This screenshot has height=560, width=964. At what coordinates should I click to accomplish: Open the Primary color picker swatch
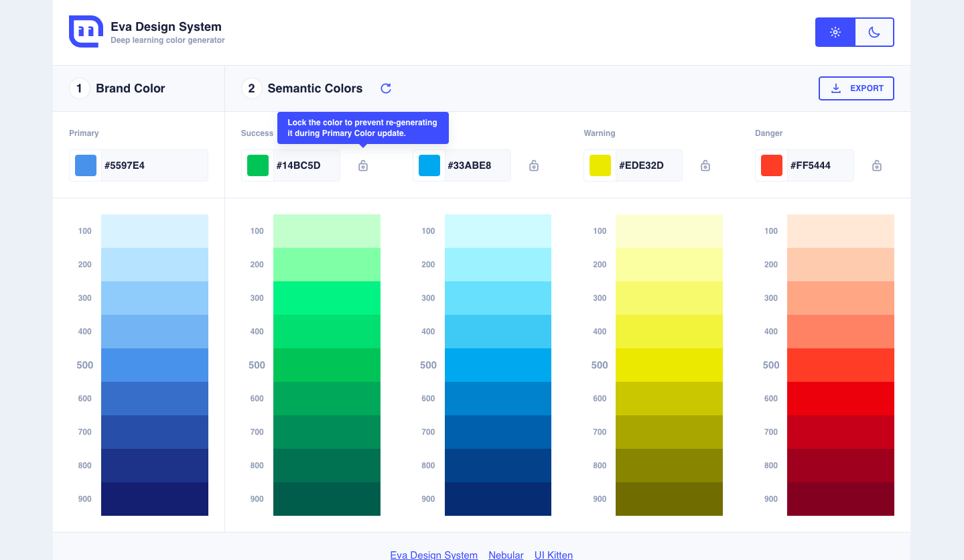[86, 165]
